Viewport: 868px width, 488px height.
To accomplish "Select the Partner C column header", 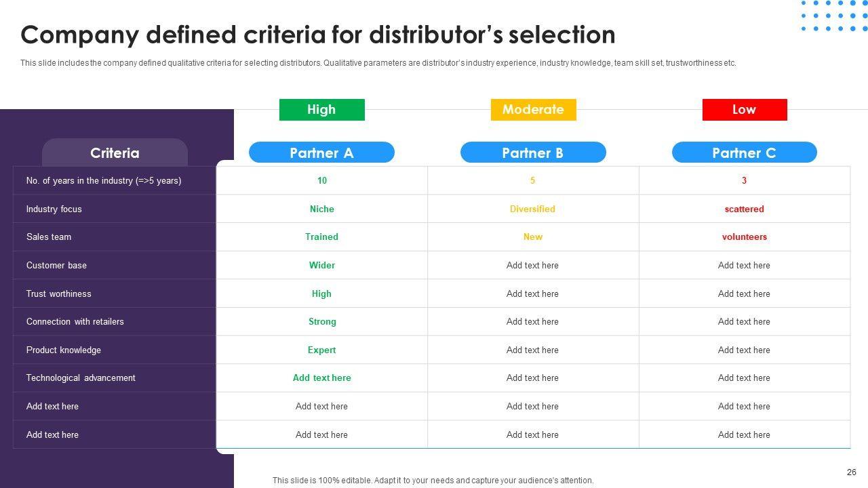I will 744,152.
